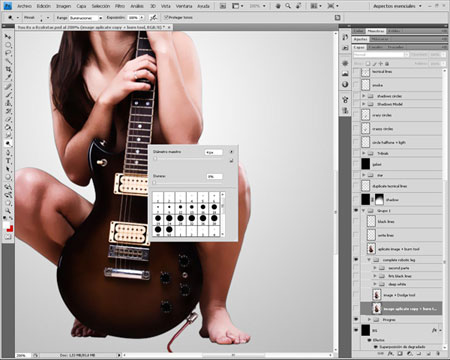Delete layer using the trash icon
Screen dimensions: 450x360
[438, 353]
